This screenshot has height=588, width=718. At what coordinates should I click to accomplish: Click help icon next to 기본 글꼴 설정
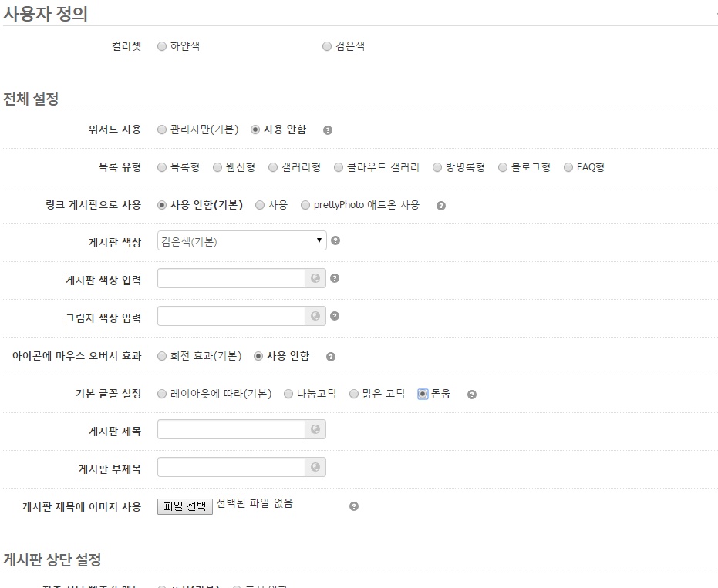[472, 395]
